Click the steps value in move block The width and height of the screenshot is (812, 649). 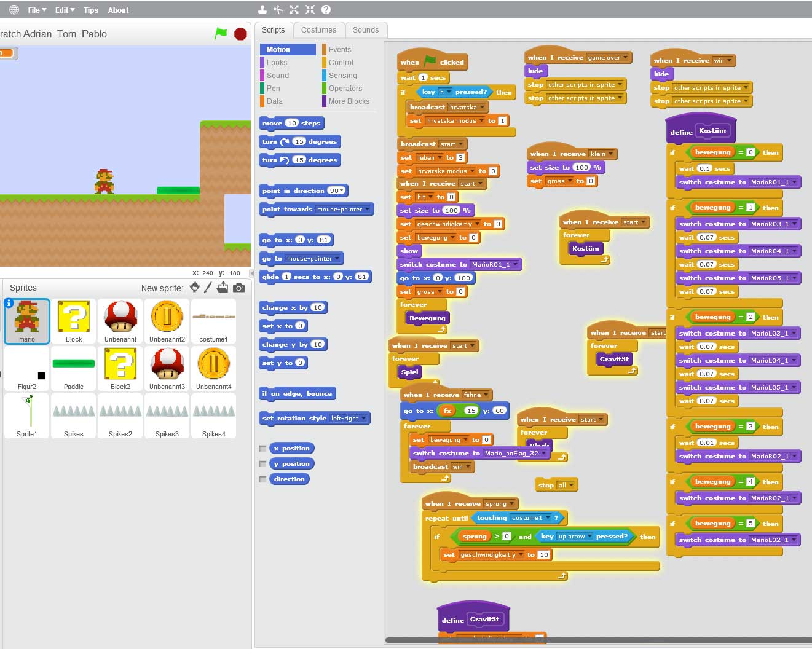pos(291,124)
